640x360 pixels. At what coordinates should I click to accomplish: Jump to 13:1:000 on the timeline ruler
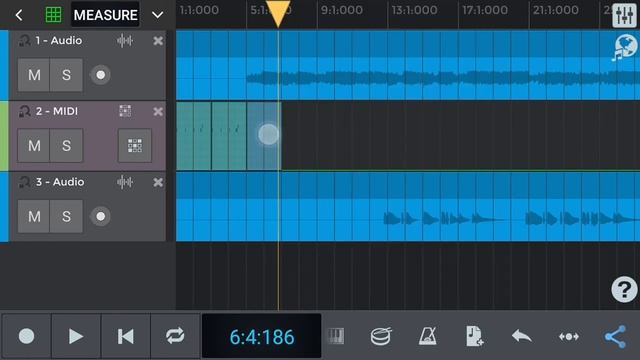414,10
